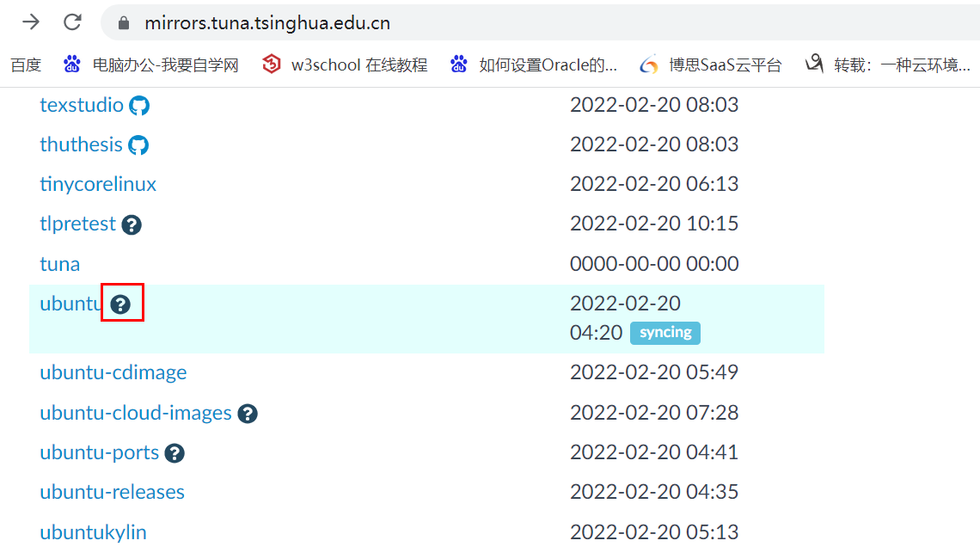
Task: Click the date 2022-02-20 04:35
Action: click(654, 491)
